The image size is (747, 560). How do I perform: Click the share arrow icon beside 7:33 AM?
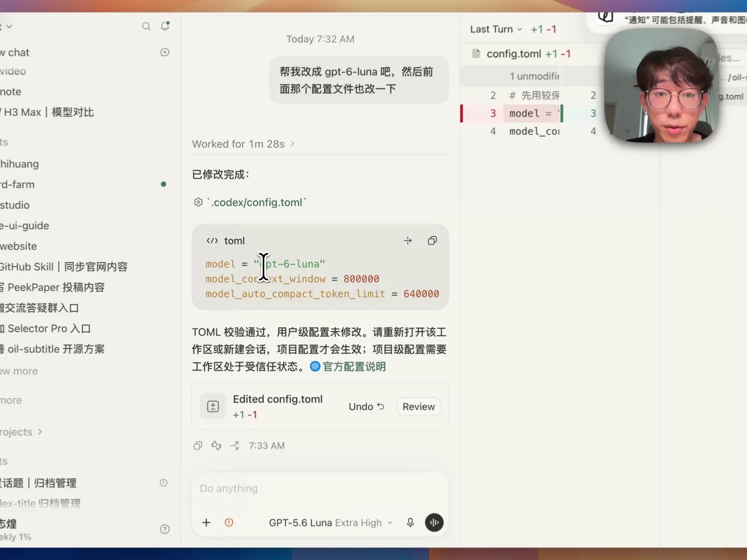[x=235, y=446]
